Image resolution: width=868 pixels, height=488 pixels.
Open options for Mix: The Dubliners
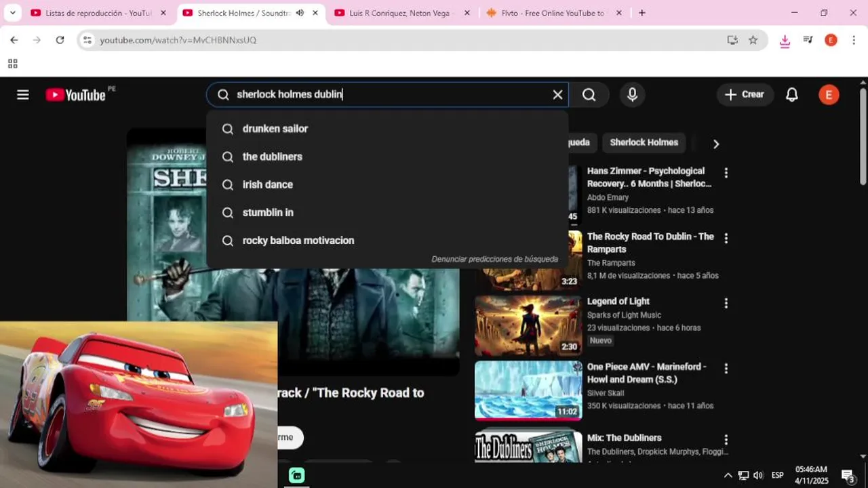click(726, 440)
